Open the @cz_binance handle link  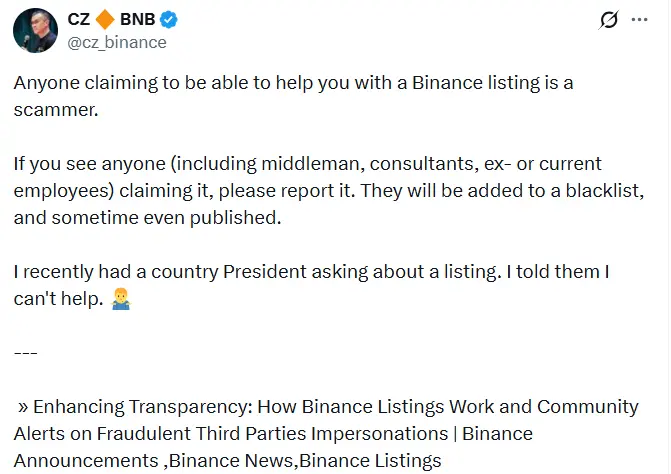tap(116, 43)
